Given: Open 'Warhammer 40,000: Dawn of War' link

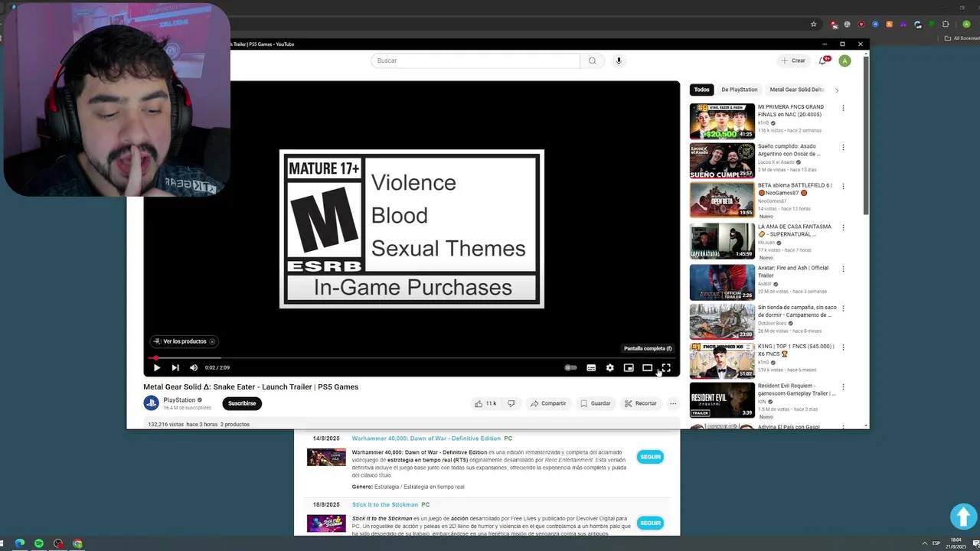Looking at the screenshot, I should [426, 439].
